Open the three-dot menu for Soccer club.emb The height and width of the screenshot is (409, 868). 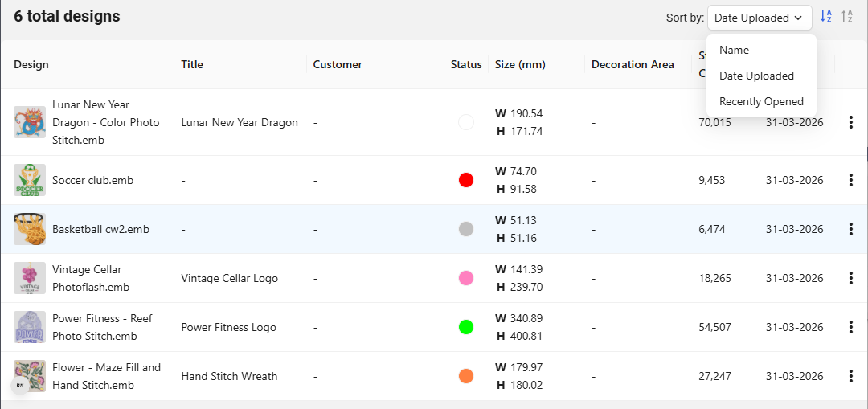850,180
